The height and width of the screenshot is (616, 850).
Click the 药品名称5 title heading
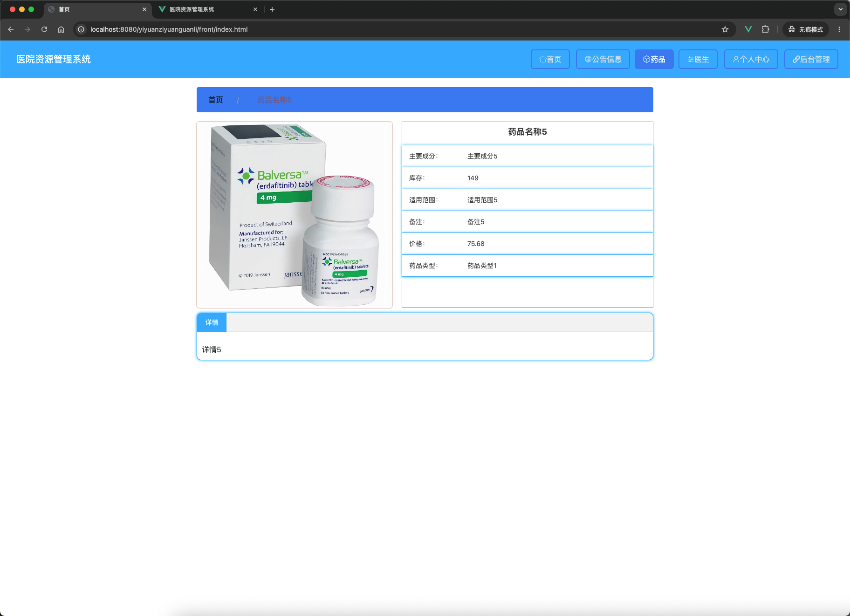click(x=528, y=132)
